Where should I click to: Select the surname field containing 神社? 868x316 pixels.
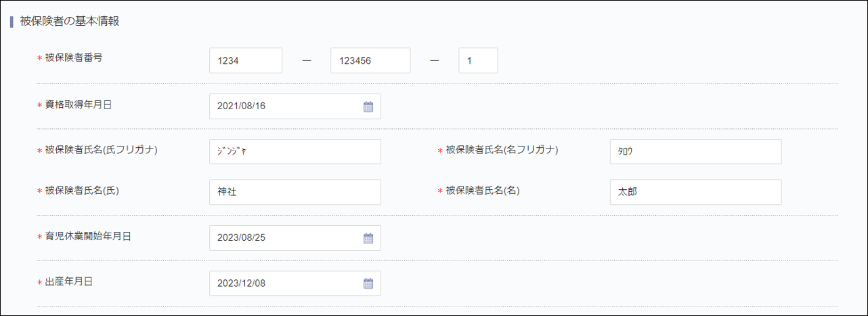295,192
